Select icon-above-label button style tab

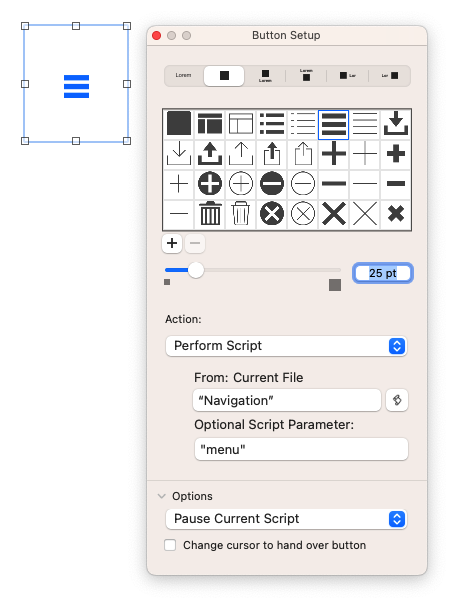[265, 75]
